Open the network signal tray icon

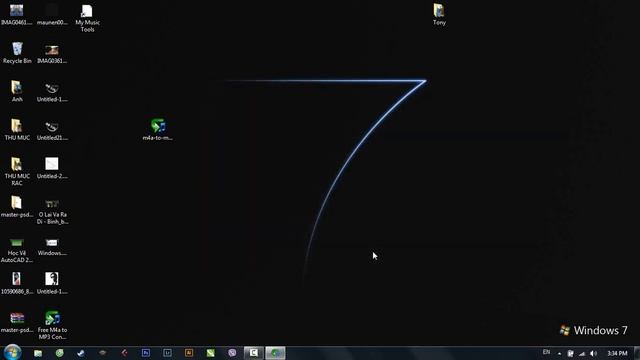[x=582, y=353]
